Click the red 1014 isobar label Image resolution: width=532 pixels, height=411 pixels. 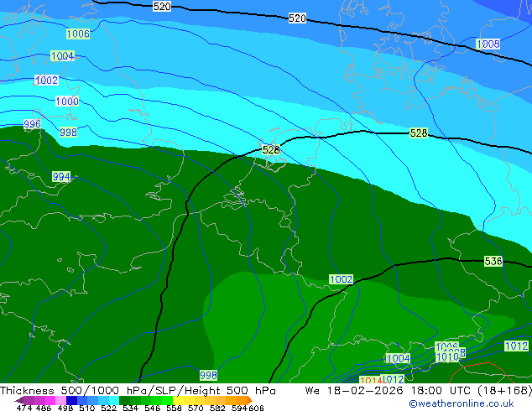(371, 380)
